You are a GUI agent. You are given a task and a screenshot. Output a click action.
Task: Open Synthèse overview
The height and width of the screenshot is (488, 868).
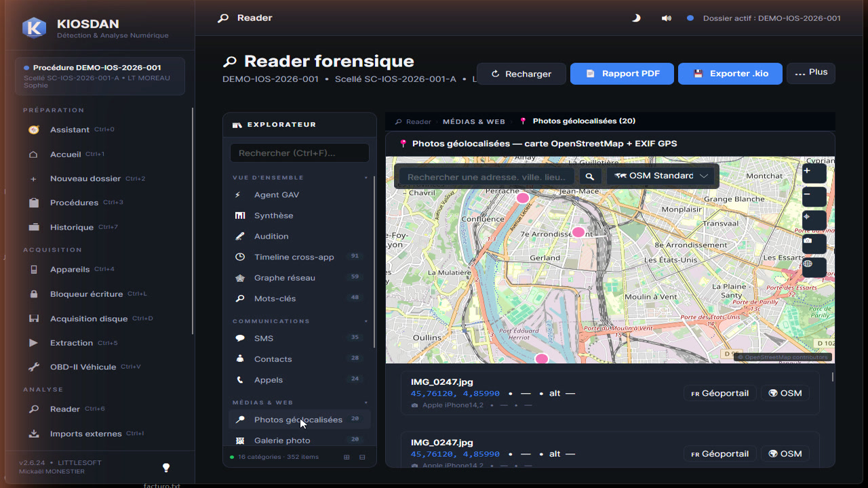(298, 216)
